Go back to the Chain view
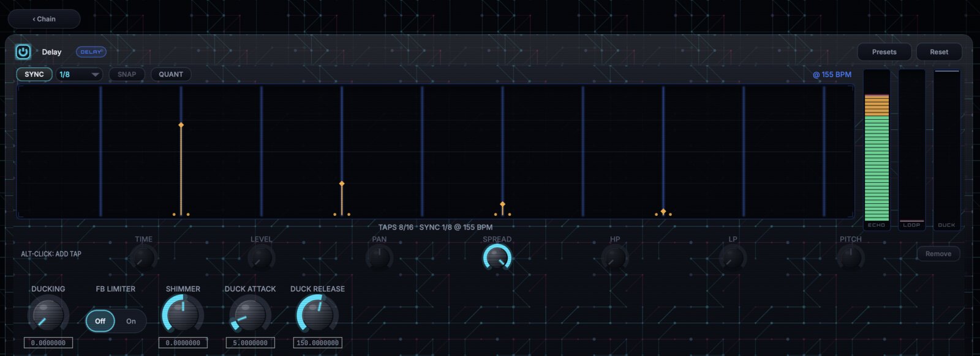This screenshot has width=980, height=356. point(44,19)
